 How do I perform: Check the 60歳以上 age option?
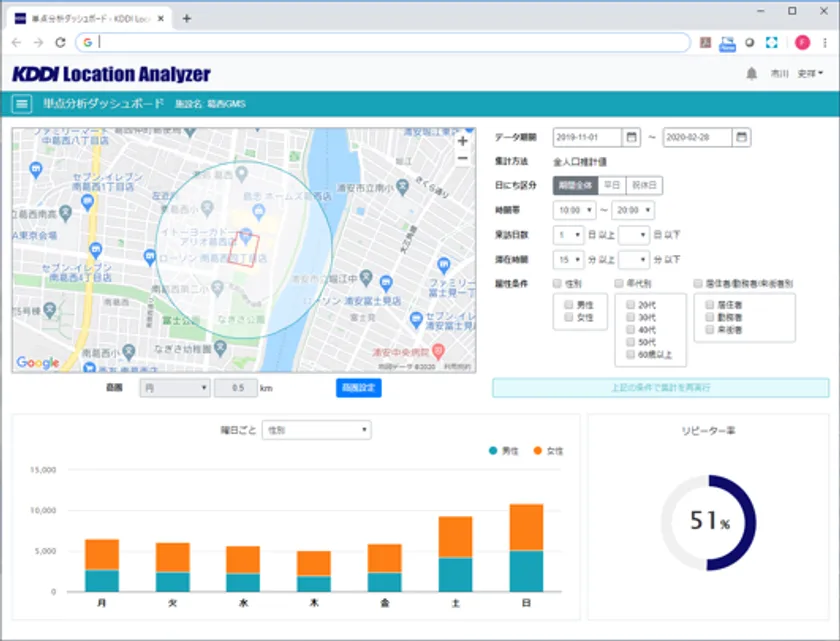630,354
